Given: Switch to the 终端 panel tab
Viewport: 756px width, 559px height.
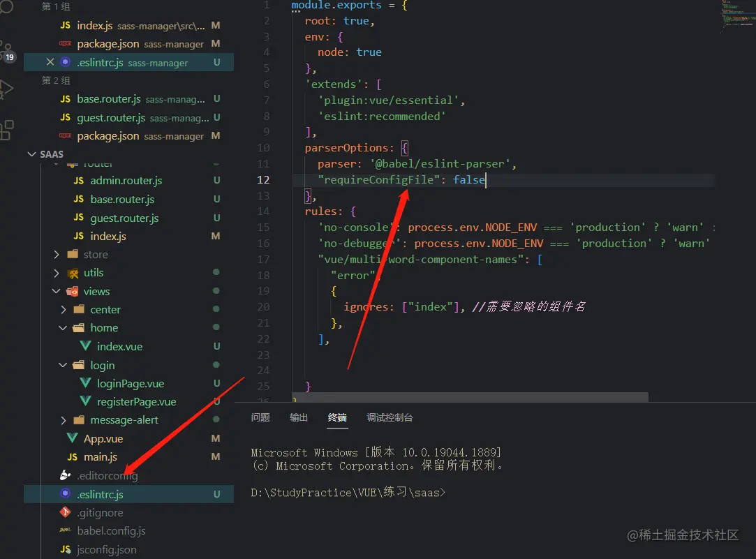Looking at the screenshot, I should pyautogui.click(x=337, y=417).
